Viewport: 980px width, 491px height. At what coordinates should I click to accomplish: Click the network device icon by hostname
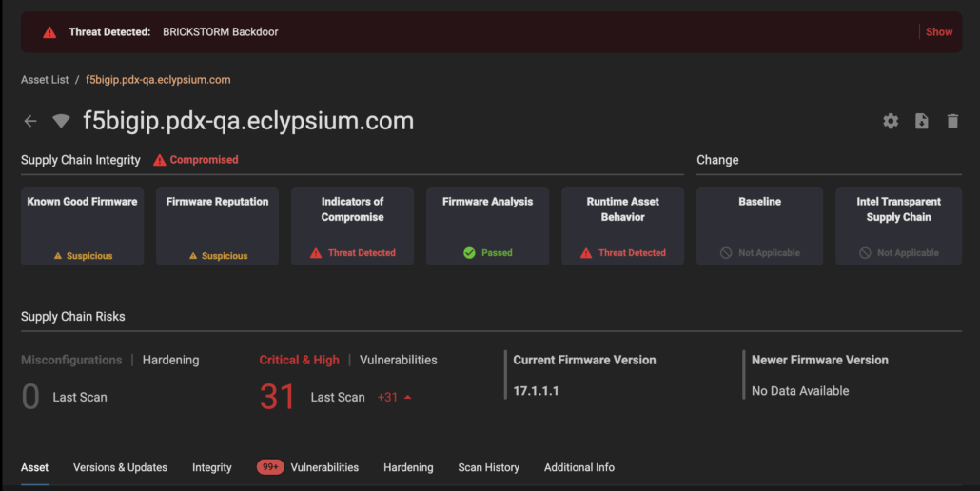click(61, 122)
